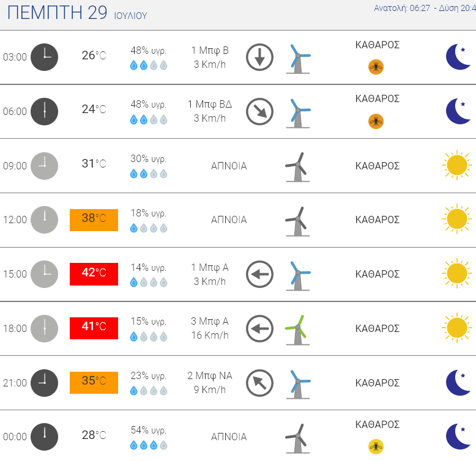The width and height of the screenshot is (476, 461).
Task: Click the moon icon at 21:00
Action: click(x=458, y=383)
